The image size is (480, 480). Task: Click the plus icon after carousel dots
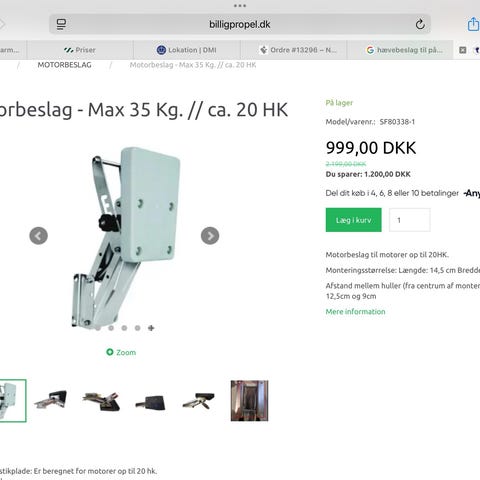pos(151,328)
